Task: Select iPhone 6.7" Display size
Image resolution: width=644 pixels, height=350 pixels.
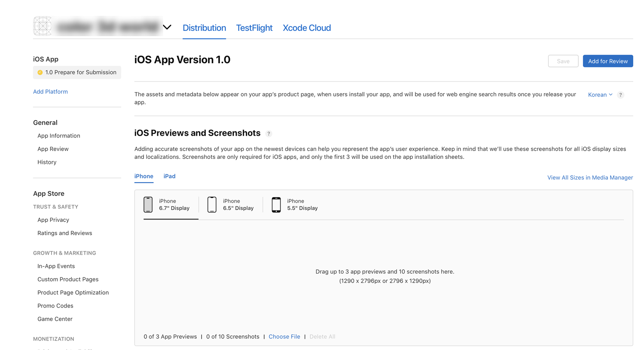Action: tap(171, 205)
